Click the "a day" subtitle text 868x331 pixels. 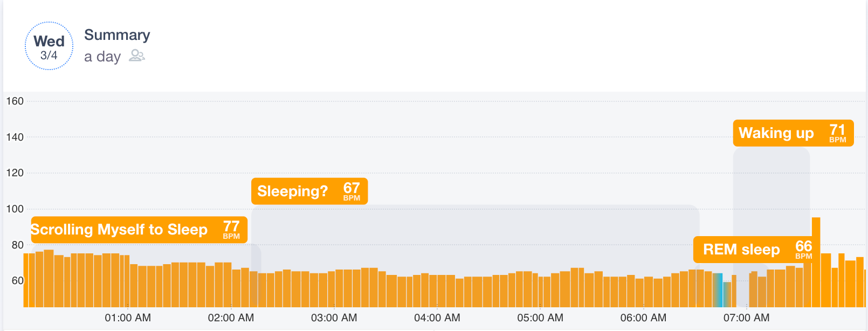tap(102, 57)
